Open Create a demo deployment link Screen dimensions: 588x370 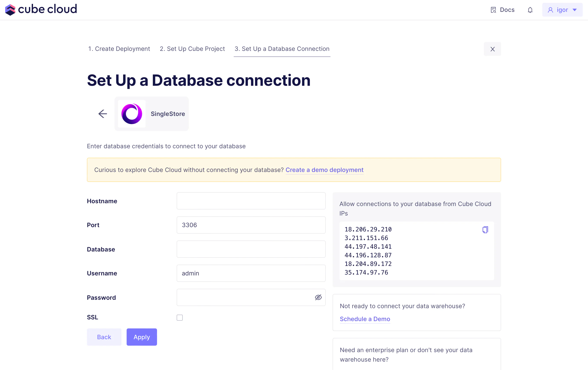[324, 170]
